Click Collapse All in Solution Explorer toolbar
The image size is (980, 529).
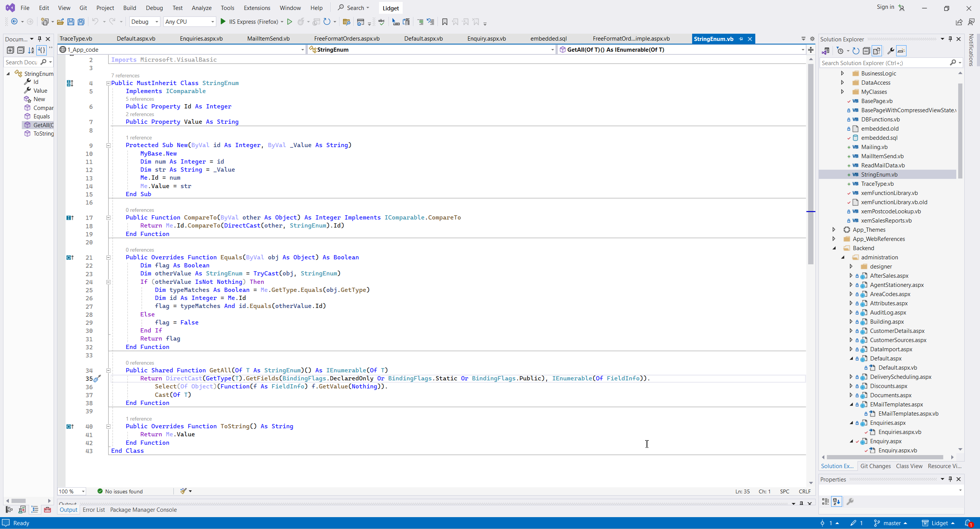866,51
